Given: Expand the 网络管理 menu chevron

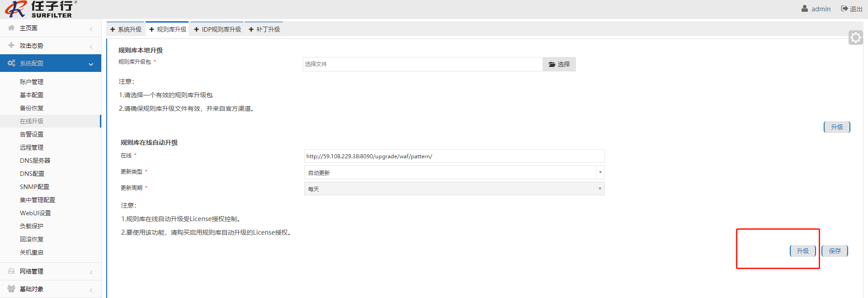Looking at the screenshot, I should 91,272.
